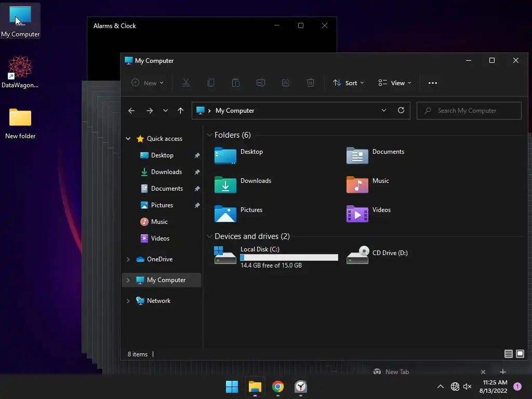Open Alarms & Clock taskbar icon

pos(301,387)
